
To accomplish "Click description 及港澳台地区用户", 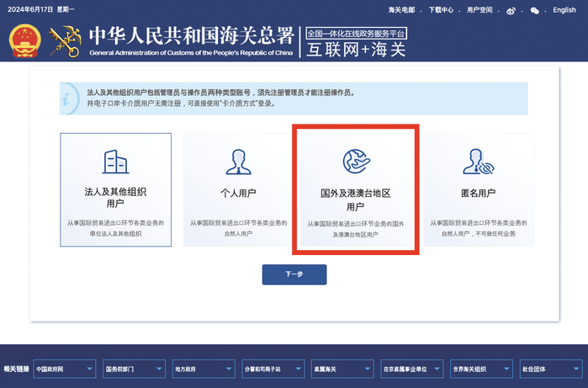I will pyautogui.click(x=356, y=235).
